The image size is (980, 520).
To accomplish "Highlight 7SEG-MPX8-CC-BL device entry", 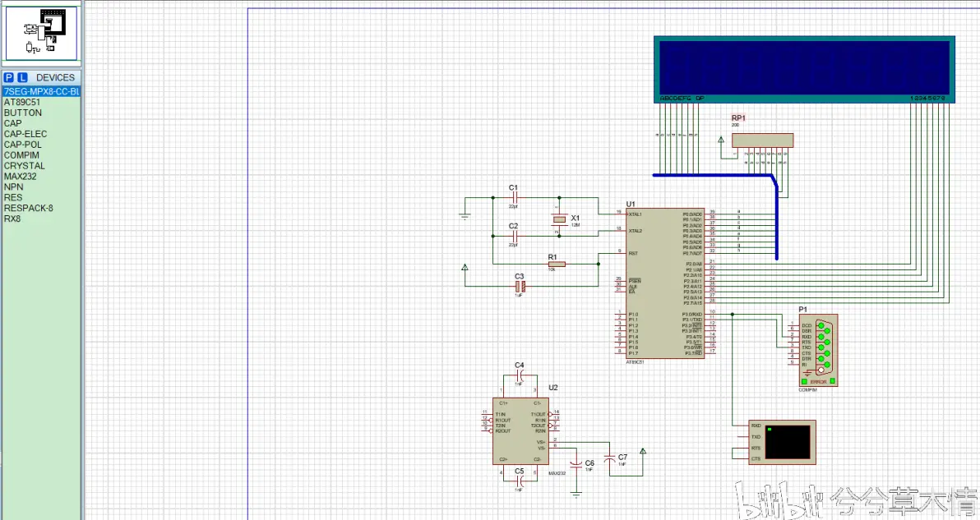I will coord(41,92).
